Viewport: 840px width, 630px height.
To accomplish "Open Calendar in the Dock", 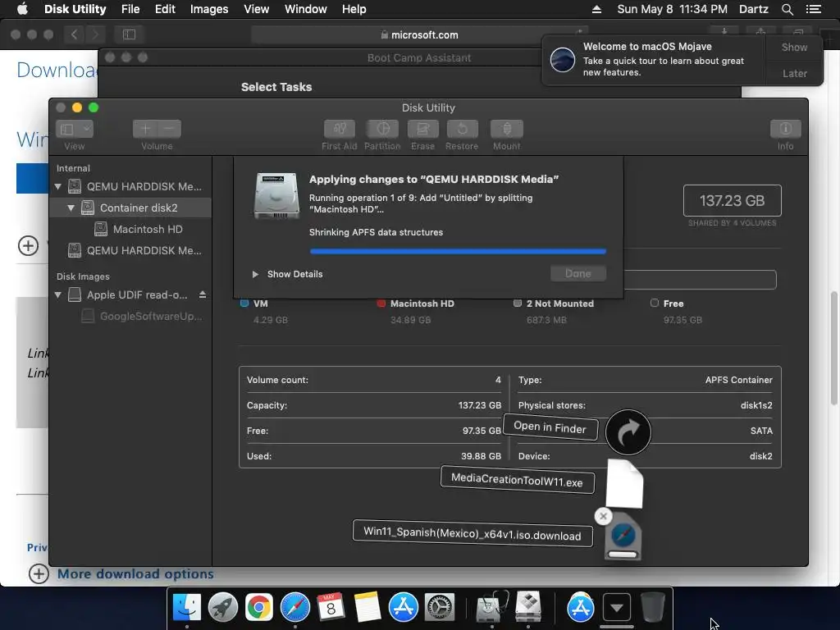I will (331, 608).
